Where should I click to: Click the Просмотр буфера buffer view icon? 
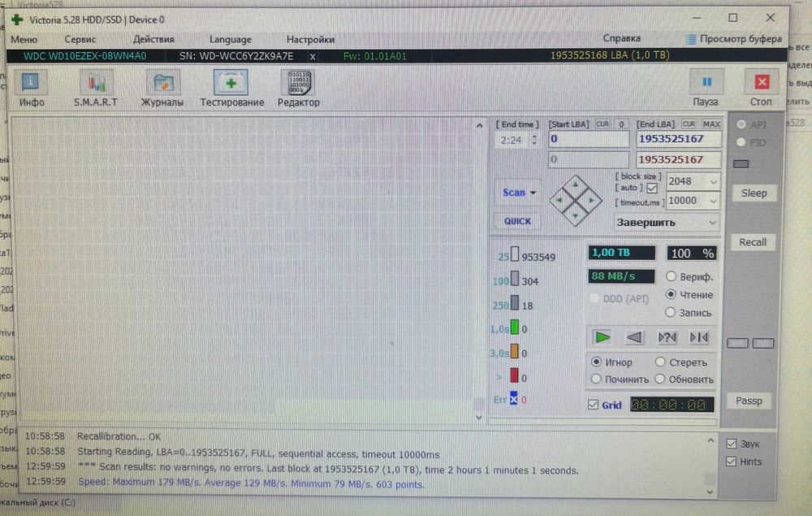[691, 39]
